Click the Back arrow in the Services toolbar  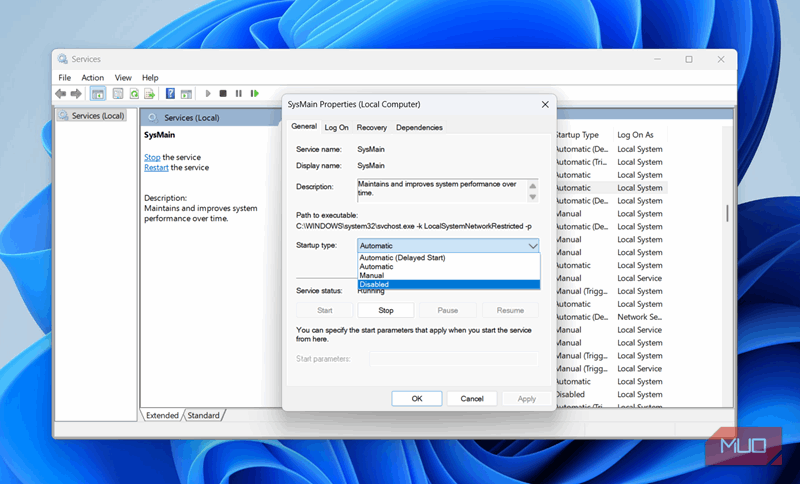61,93
